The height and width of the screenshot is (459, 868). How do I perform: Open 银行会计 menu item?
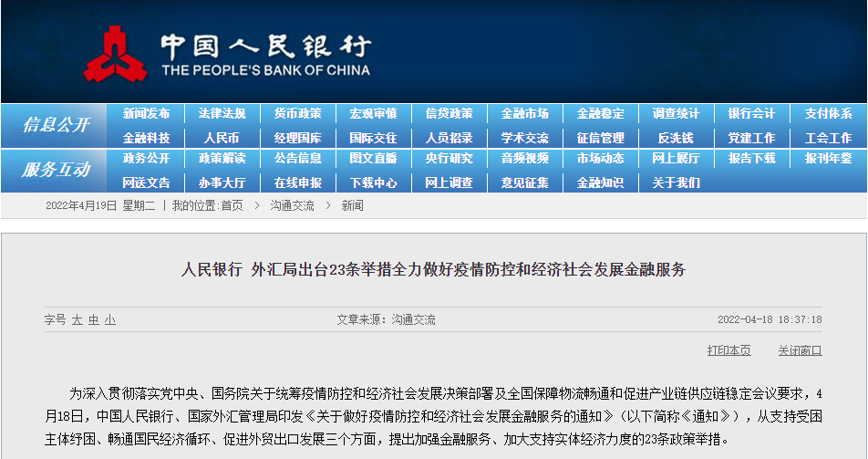coord(751,114)
